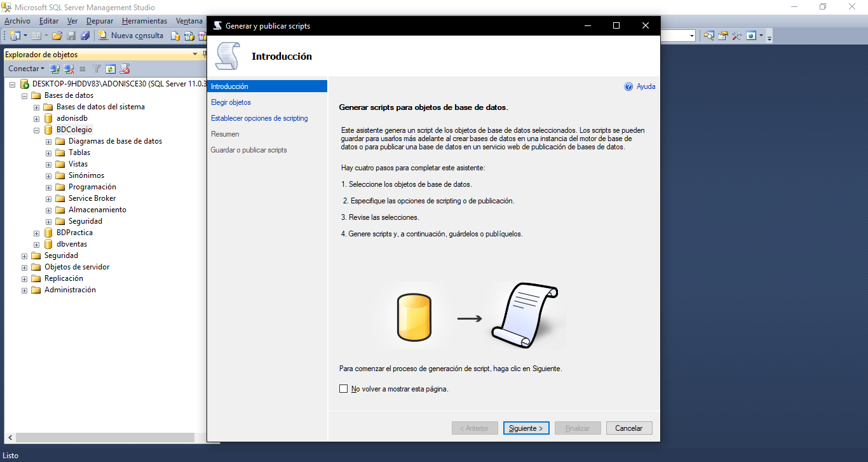Image resolution: width=868 pixels, height=462 pixels.
Task: Toggle auto-hide on the object explorer window
Action: [x=204, y=53]
